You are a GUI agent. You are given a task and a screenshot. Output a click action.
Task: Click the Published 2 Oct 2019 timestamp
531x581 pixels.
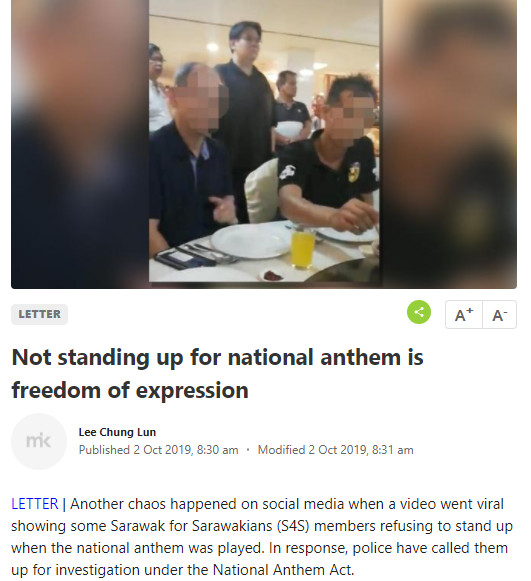pos(158,450)
